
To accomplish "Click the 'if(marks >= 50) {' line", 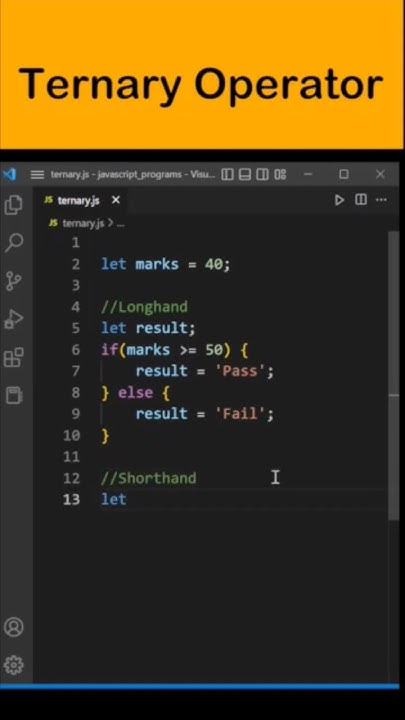I will [x=174, y=350].
